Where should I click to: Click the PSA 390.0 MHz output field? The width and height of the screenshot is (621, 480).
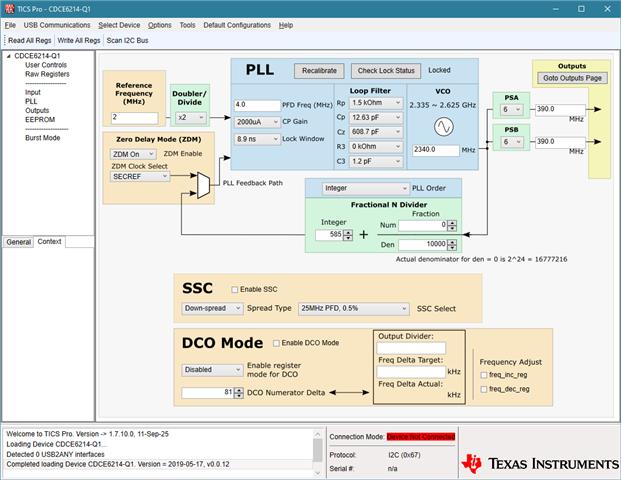(x=560, y=109)
